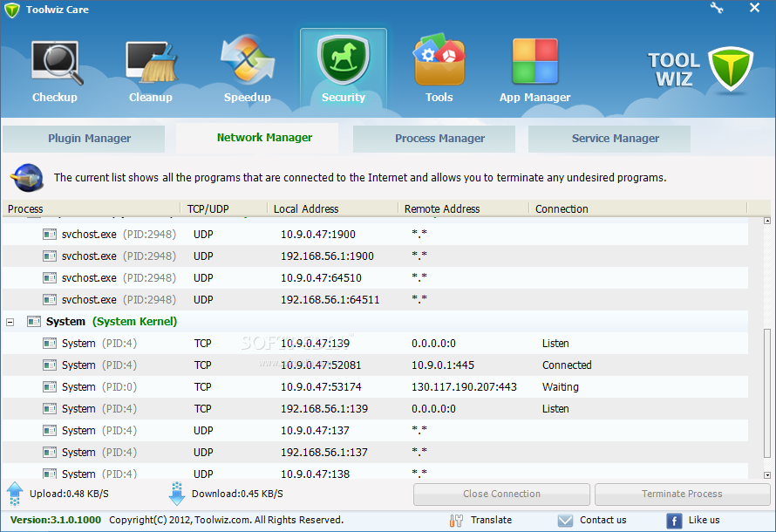The height and width of the screenshot is (532, 776).
Task: Click the list scrollbar down arrow
Action: click(767, 475)
